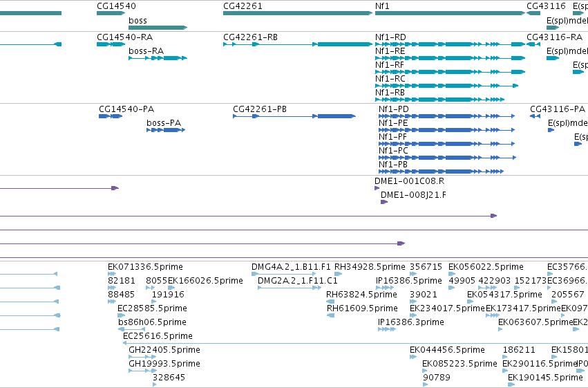588x388 pixels.
Task: Select the DMG4A.2_1.B11.F1 EST
Action: (283, 275)
